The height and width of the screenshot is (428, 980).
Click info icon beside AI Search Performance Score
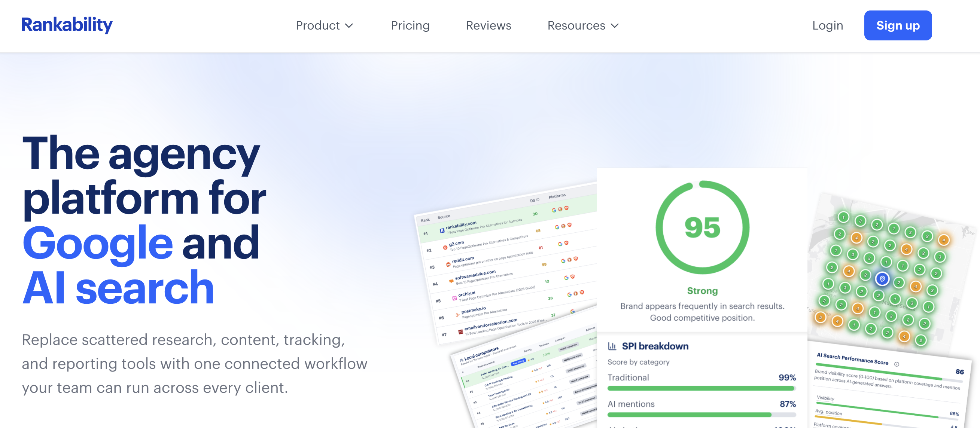click(x=897, y=364)
